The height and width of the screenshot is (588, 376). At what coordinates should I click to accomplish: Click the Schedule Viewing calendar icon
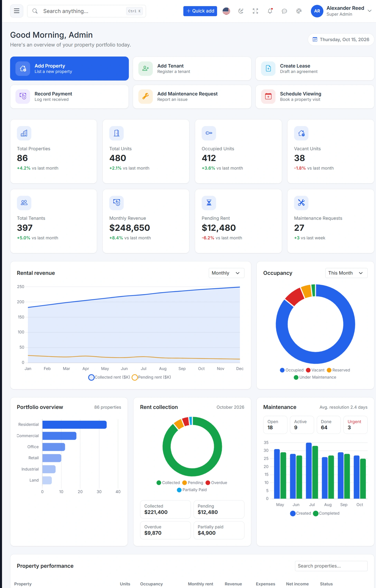268,96
